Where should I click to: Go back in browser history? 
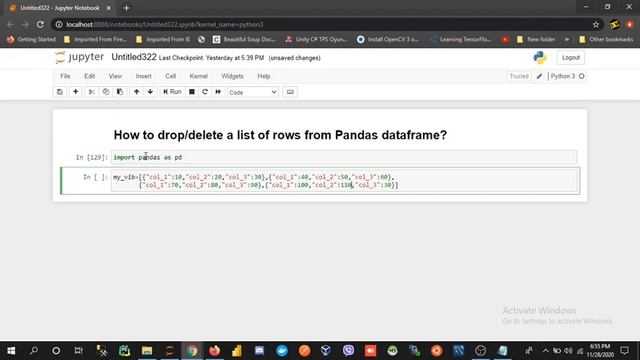click(x=10, y=24)
